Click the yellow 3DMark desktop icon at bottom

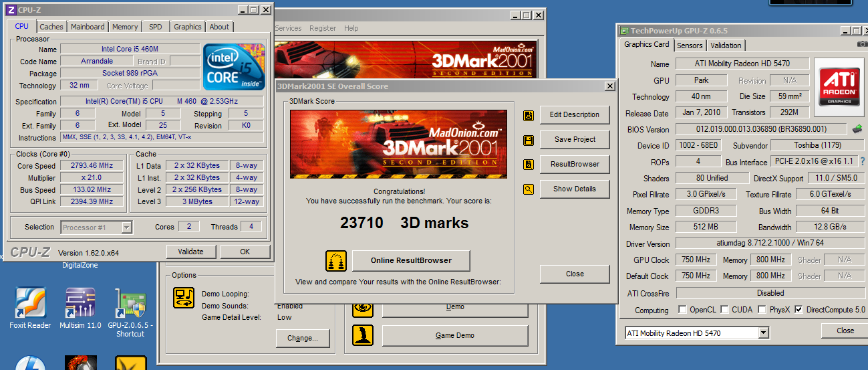130,362
